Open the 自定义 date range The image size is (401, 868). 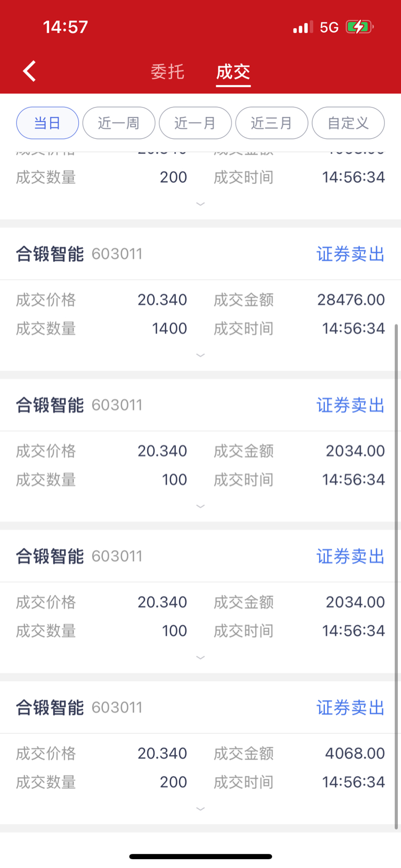pos(348,123)
